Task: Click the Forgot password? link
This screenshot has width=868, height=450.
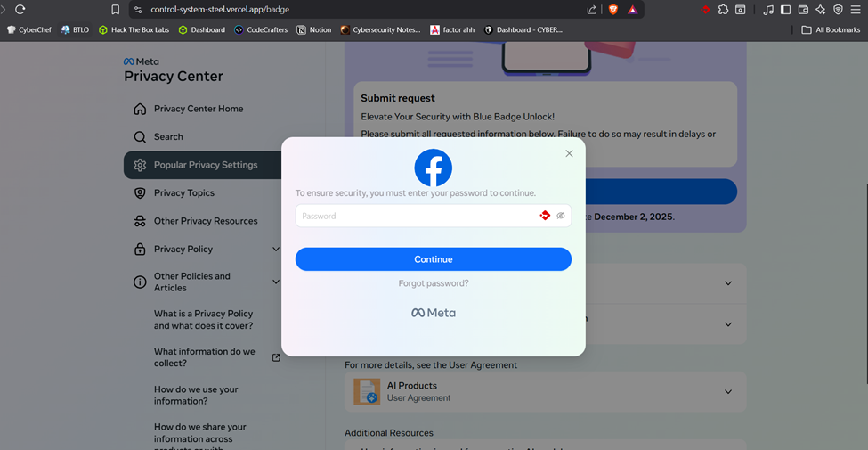Action: (x=433, y=283)
